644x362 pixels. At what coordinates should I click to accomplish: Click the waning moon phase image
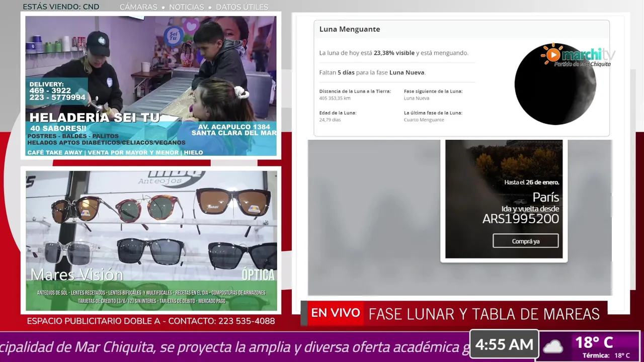(x=555, y=84)
